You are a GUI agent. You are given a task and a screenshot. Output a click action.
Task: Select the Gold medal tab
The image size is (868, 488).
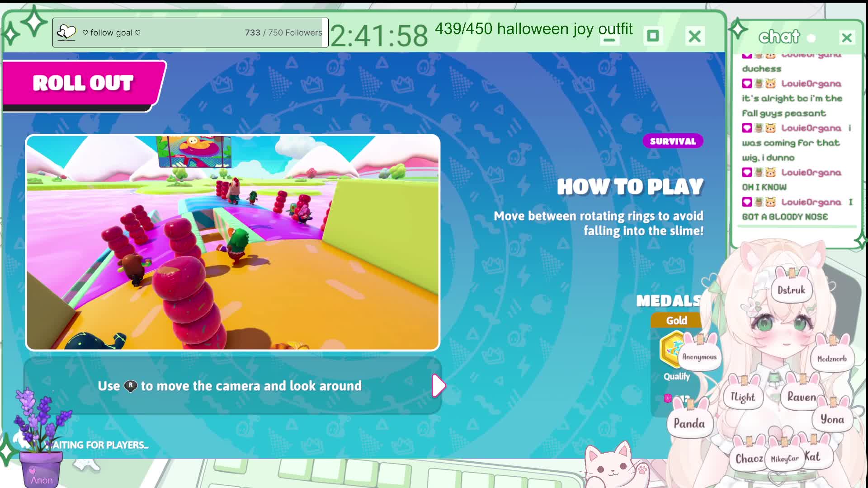pos(676,320)
